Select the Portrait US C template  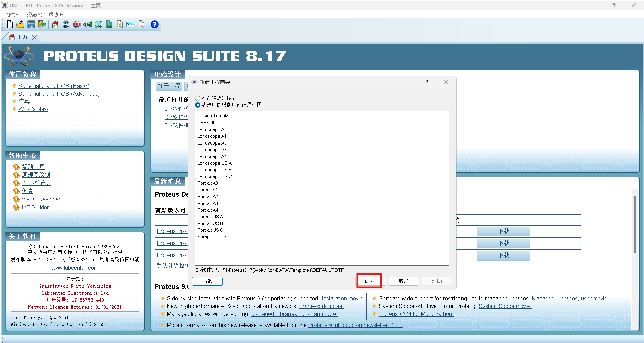(210, 230)
